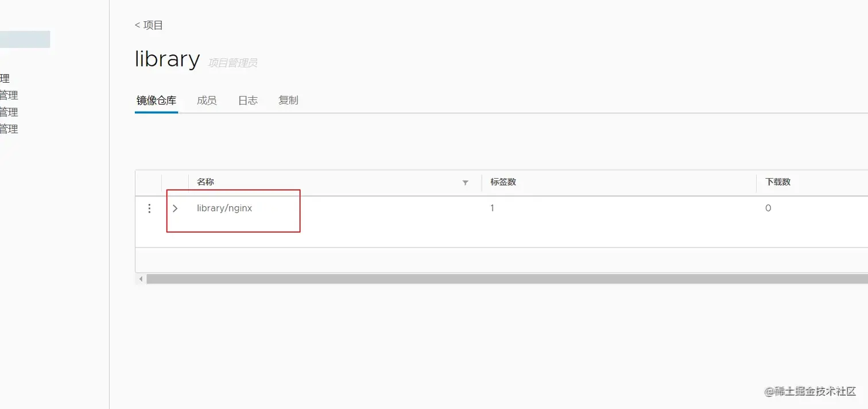Image resolution: width=868 pixels, height=409 pixels.
Task: Open the 日志 tab
Action: [x=248, y=101]
